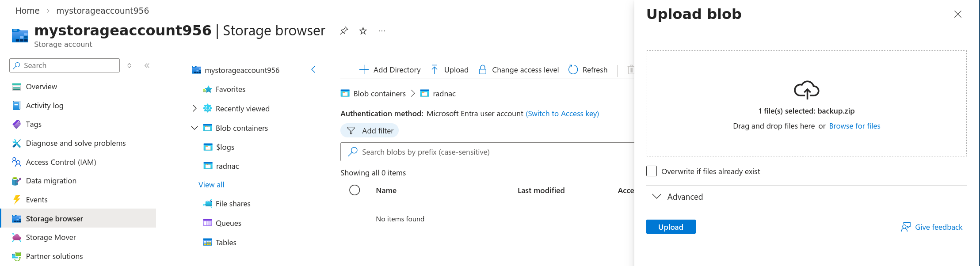
Task: Click the View all link
Action: tap(211, 185)
